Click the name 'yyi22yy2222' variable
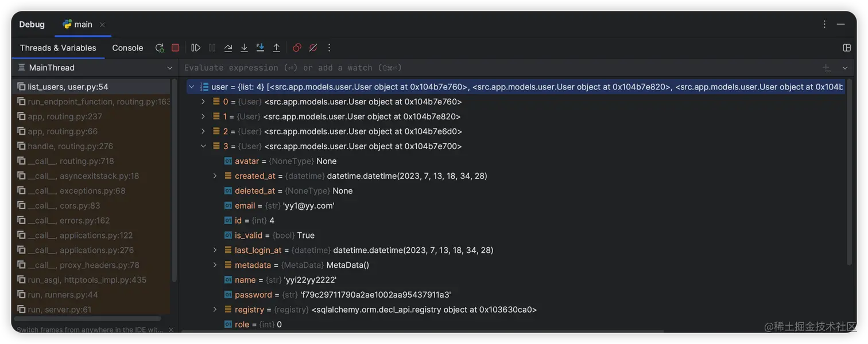This screenshot has width=868, height=344. pyautogui.click(x=280, y=280)
